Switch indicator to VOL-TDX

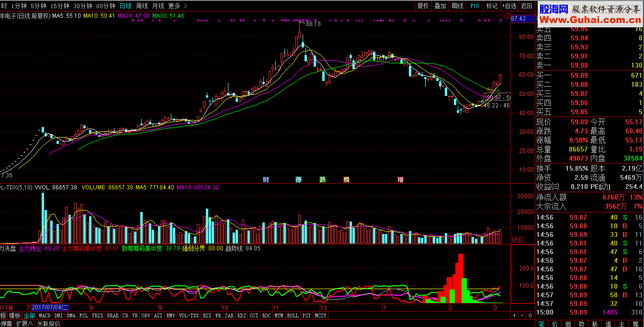click(189, 315)
